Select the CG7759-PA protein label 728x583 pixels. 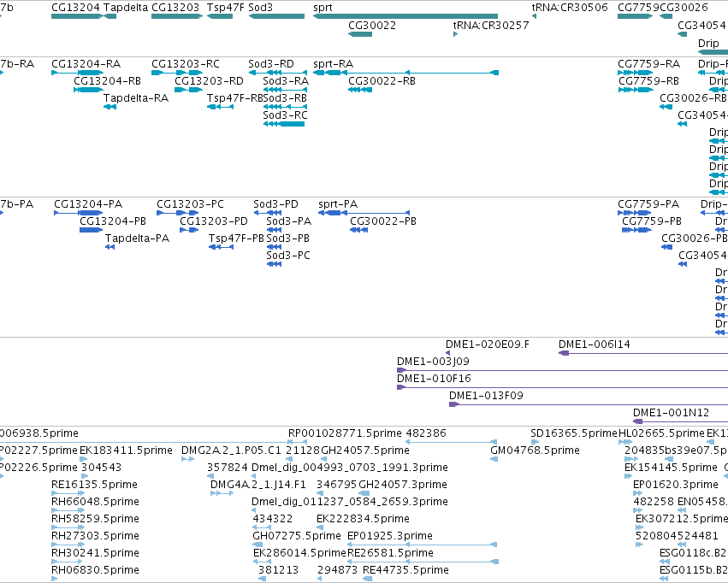(648, 204)
